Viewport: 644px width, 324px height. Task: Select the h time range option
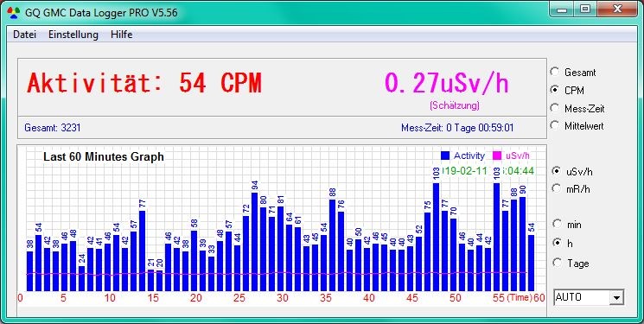(x=557, y=243)
